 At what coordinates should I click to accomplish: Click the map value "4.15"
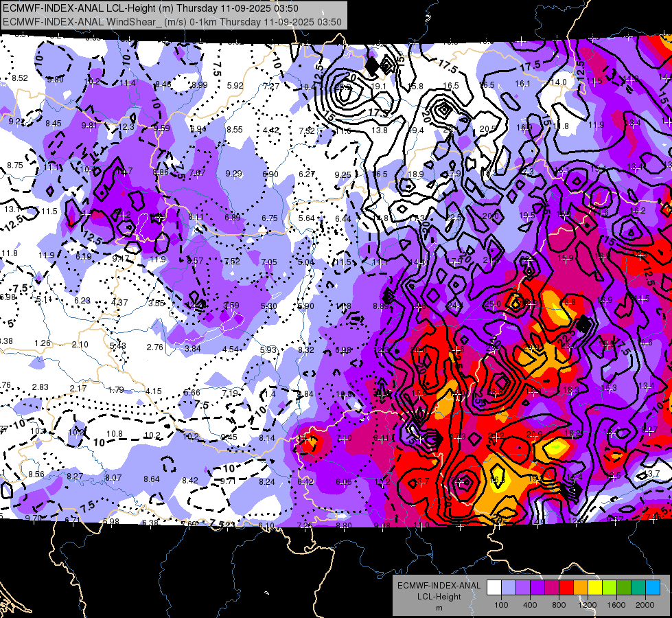click(x=154, y=391)
